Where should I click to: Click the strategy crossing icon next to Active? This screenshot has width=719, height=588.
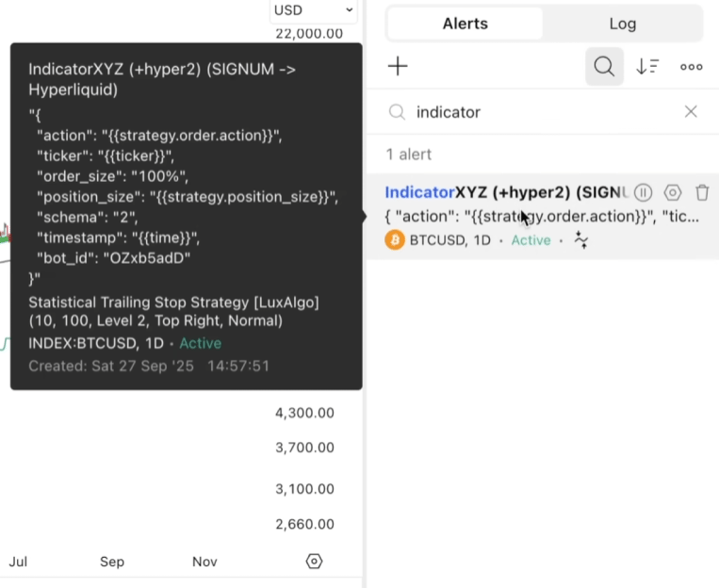pos(581,240)
